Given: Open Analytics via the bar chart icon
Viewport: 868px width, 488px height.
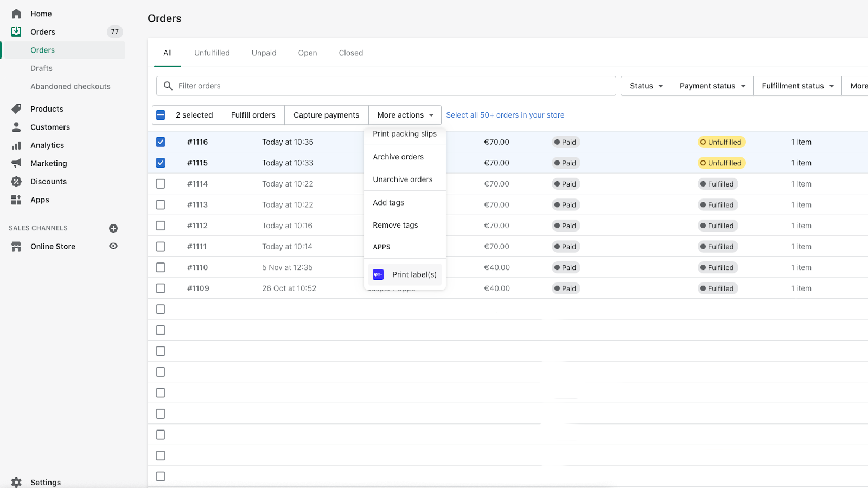Looking at the screenshot, I should tap(16, 145).
